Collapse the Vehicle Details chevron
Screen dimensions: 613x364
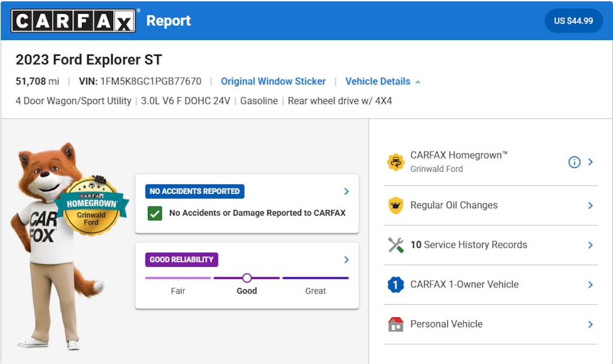[x=418, y=82]
